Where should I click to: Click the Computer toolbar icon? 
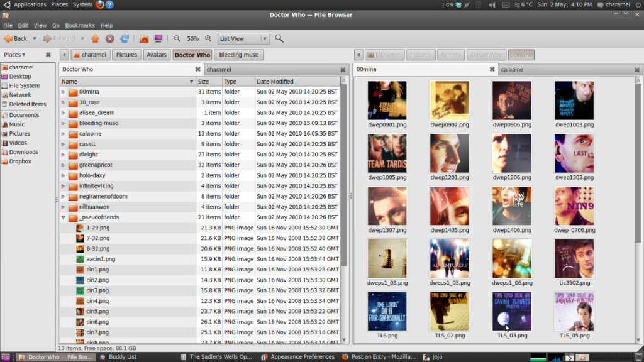[158, 38]
